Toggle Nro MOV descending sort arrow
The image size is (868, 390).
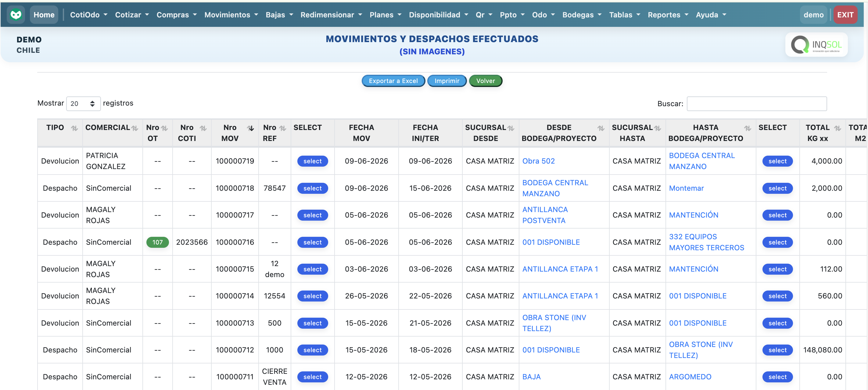point(250,128)
